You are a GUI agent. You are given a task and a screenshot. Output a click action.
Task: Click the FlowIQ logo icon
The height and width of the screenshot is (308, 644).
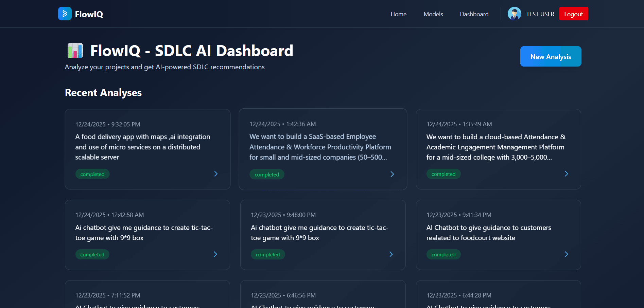click(65, 14)
